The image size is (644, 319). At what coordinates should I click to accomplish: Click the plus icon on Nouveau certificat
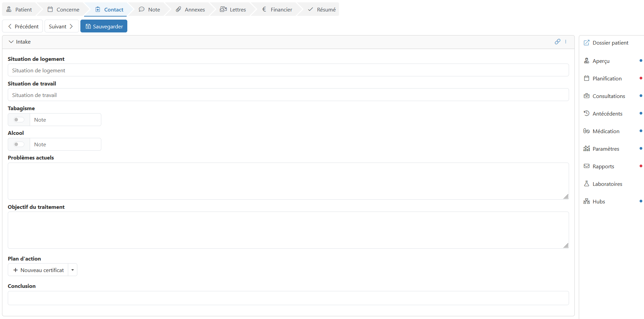[15, 270]
